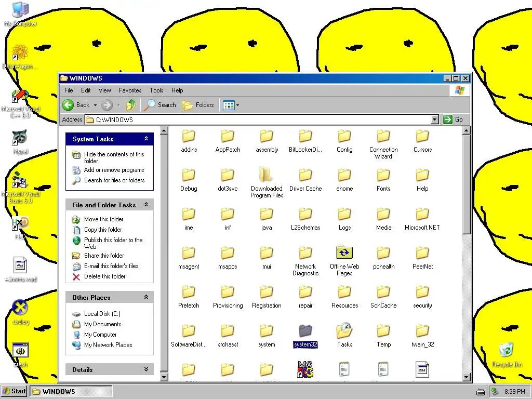Collapse the File and Folder Tasks panel
This screenshot has width=532, height=399.
[x=146, y=205]
